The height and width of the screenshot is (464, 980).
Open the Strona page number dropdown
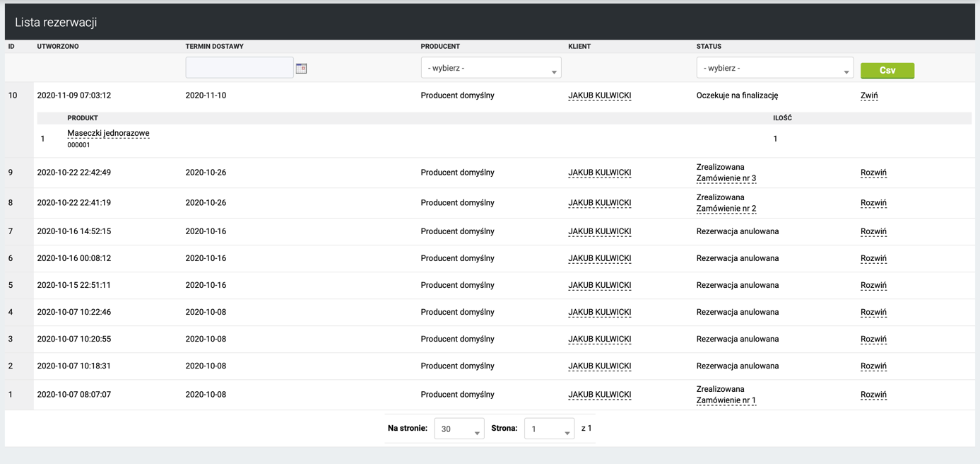548,429
